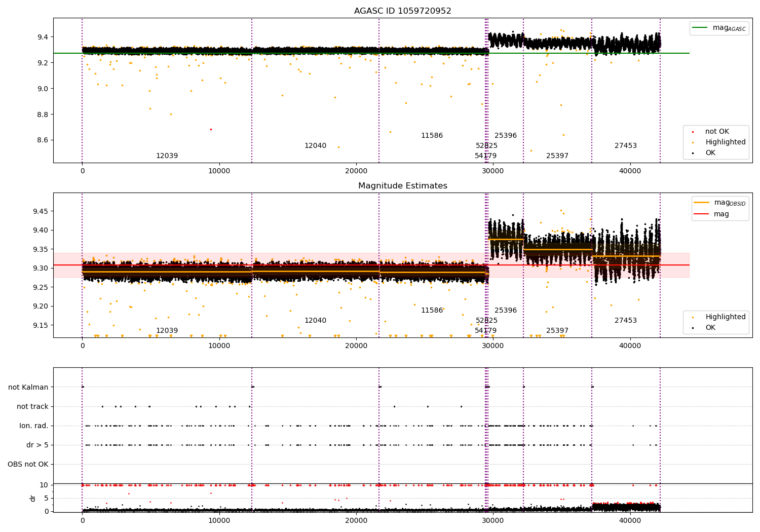This screenshot has width=760, height=532.
Task: Select "OK" legend entry in Magnitude Estimates plot
Action: click(710, 328)
